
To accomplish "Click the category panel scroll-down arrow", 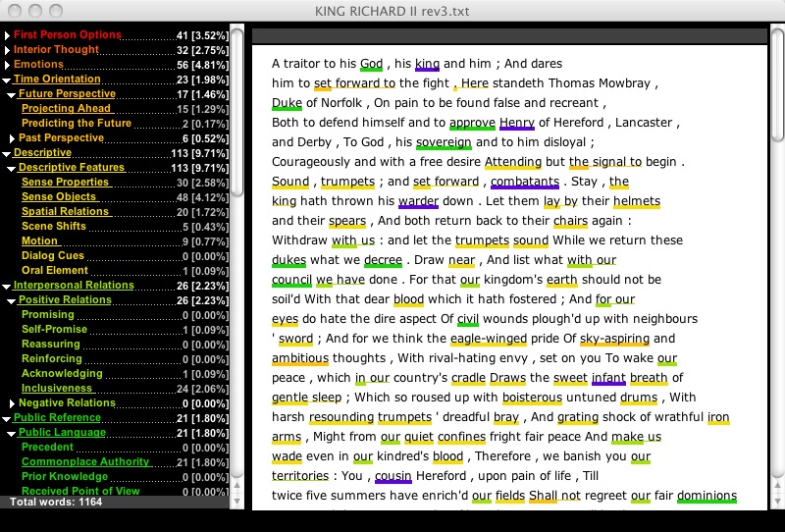I will point(237,501).
